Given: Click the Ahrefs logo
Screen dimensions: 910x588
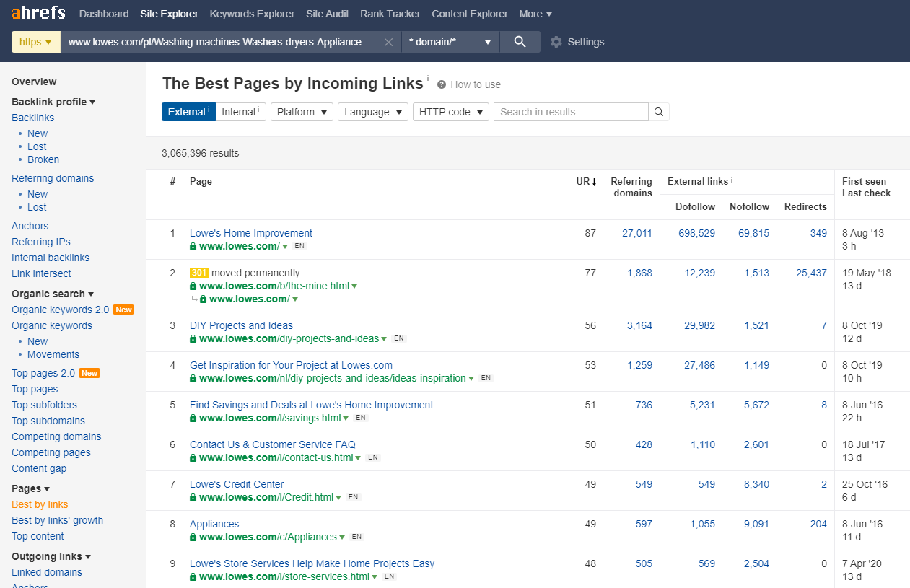Looking at the screenshot, I should pyautogui.click(x=38, y=13).
